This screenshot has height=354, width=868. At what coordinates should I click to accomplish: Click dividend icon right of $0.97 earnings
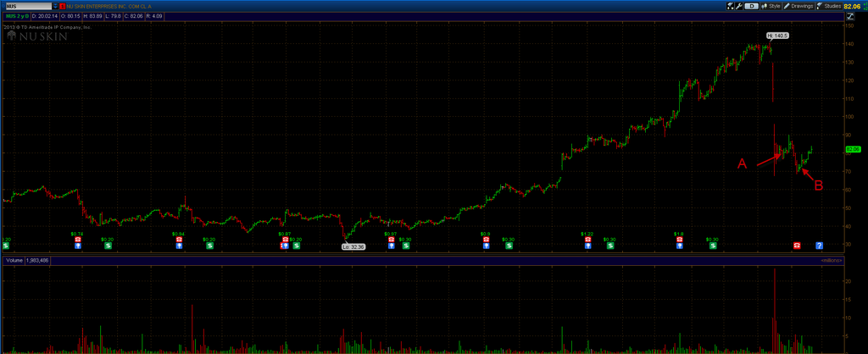tap(406, 246)
